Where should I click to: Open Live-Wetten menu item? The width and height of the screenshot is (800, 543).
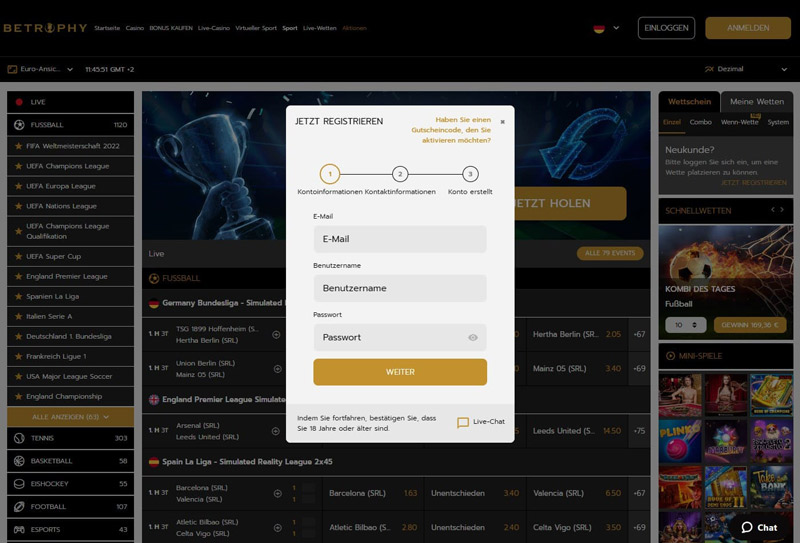[319, 28]
